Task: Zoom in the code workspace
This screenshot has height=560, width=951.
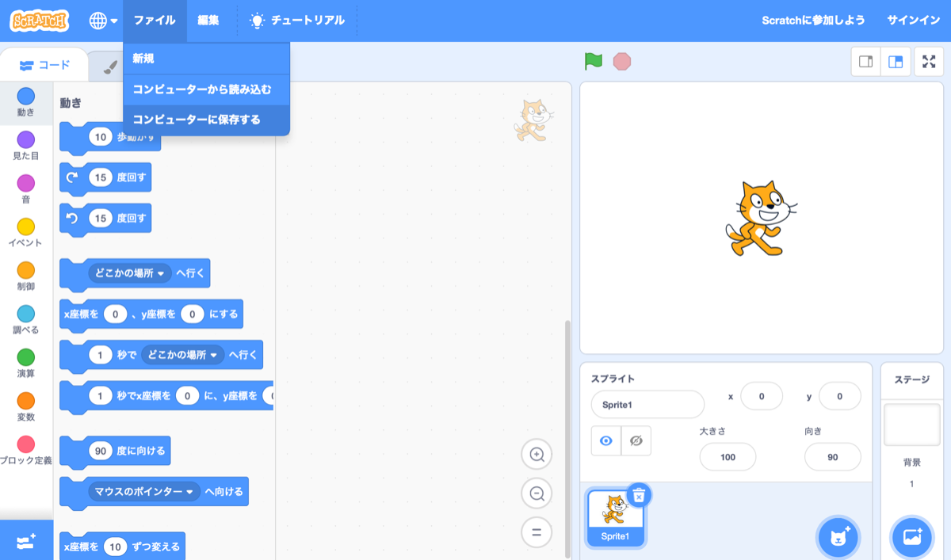Action: [x=537, y=455]
